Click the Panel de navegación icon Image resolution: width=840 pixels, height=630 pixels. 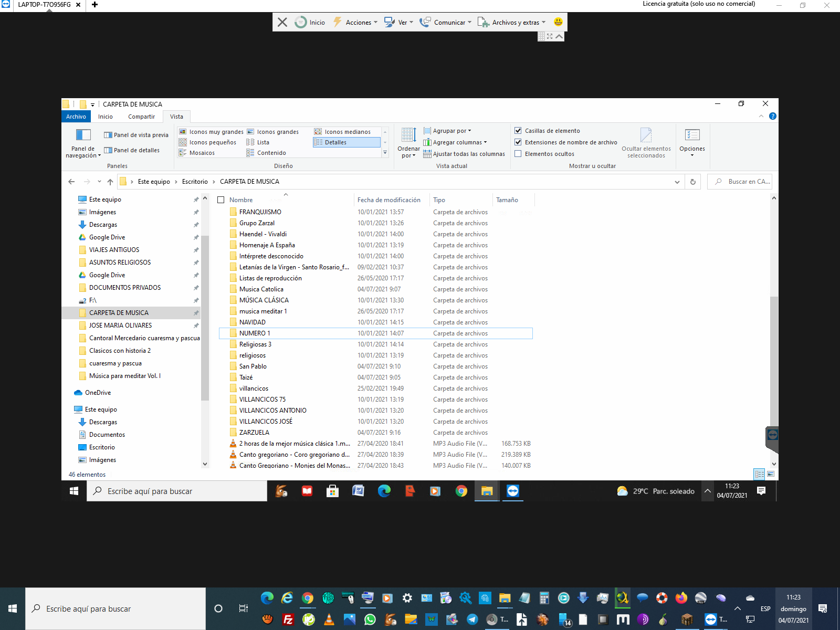(x=83, y=135)
